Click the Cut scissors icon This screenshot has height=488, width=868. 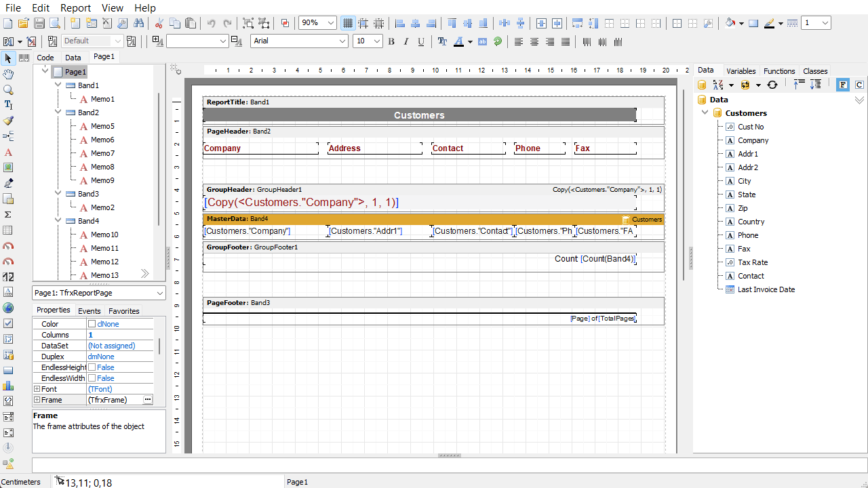tap(159, 23)
